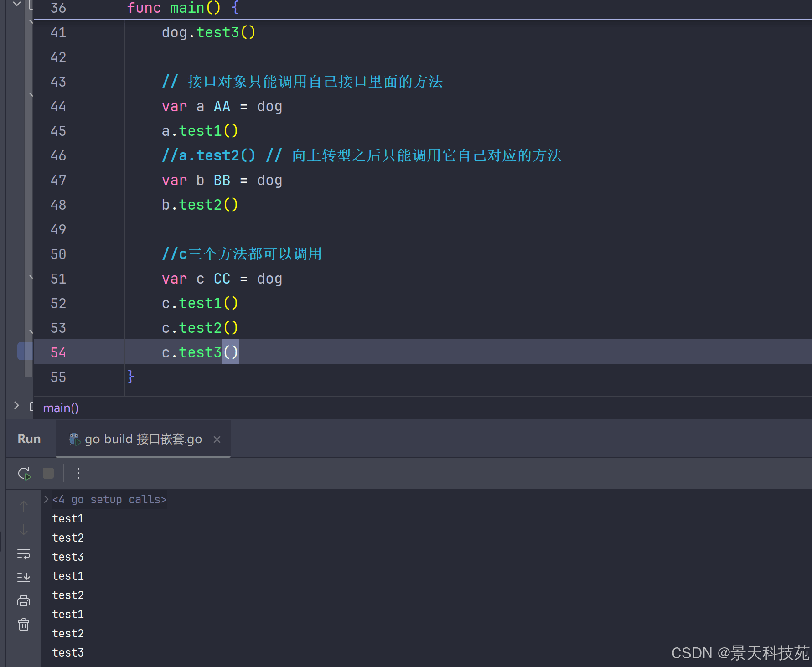Collapse the func main() fold arrow at line 36
812x667 pixels.
(17, 4)
